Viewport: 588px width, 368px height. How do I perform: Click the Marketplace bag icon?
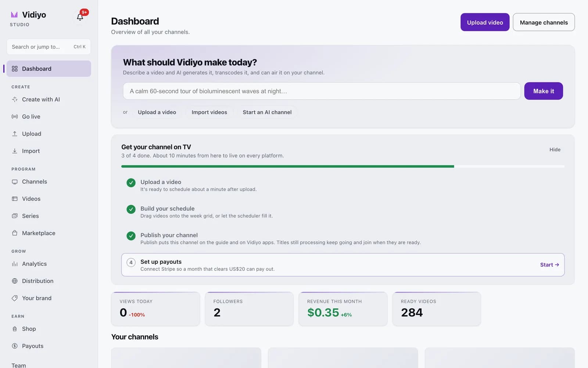point(15,233)
